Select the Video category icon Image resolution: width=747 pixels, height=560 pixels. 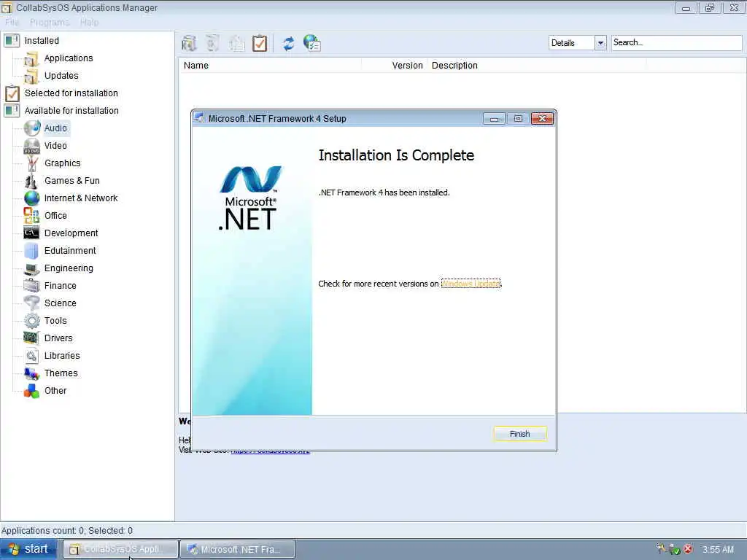coord(32,146)
